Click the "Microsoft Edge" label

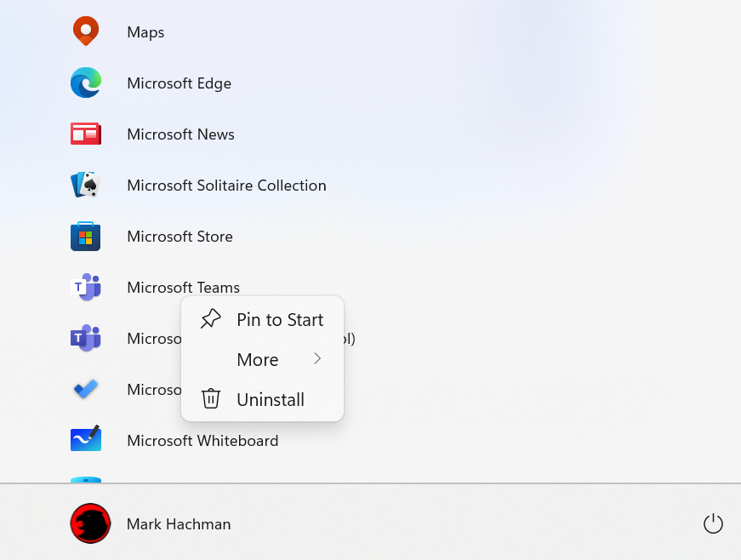point(180,83)
